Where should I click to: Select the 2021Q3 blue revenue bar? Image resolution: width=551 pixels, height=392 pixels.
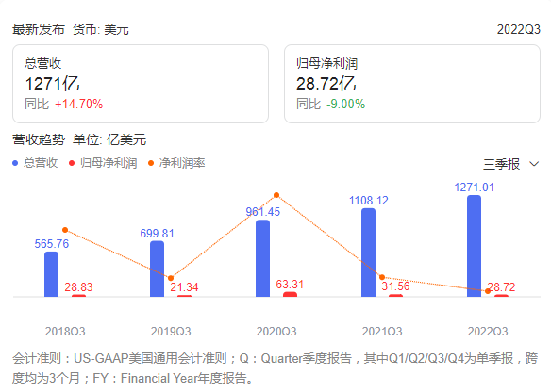point(368,253)
